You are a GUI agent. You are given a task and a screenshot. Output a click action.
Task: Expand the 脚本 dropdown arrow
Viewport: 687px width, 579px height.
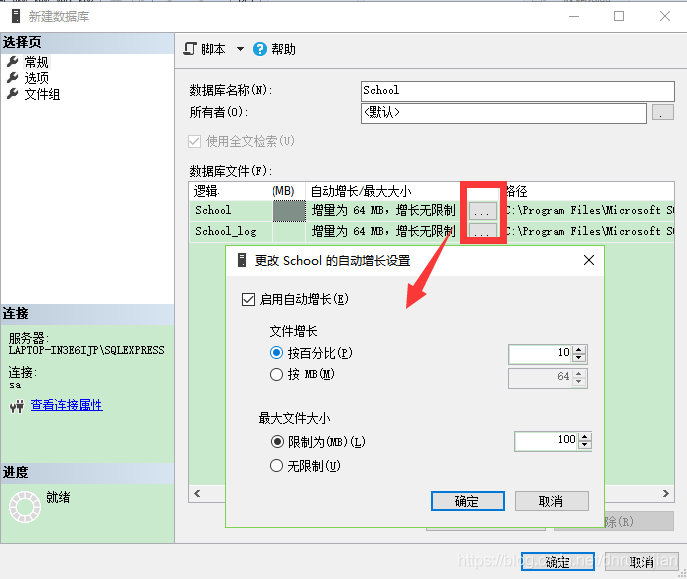coord(240,49)
